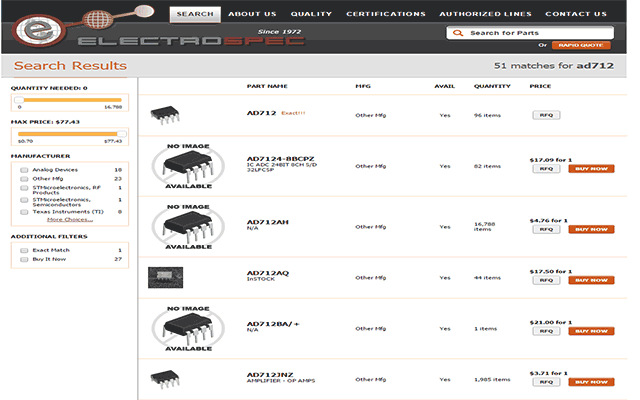Click the '$21.00 for 1' price
640x400 pixels.
[x=551, y=322]
